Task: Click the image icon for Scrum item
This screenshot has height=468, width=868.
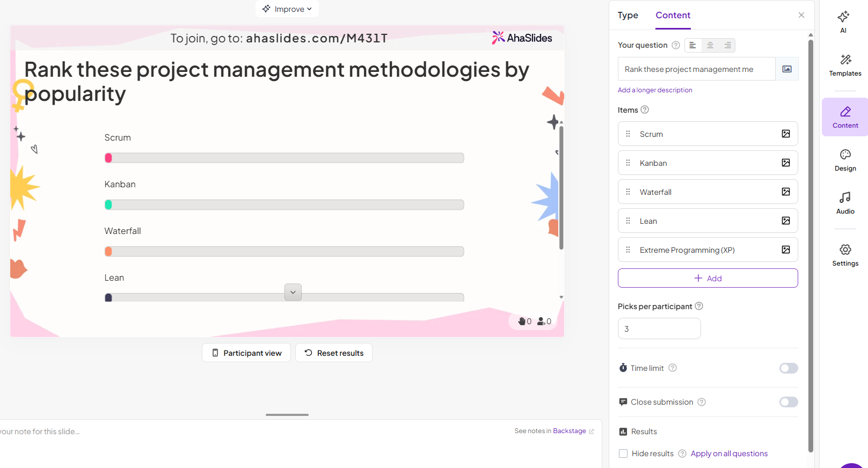Action: pos(785,134)
